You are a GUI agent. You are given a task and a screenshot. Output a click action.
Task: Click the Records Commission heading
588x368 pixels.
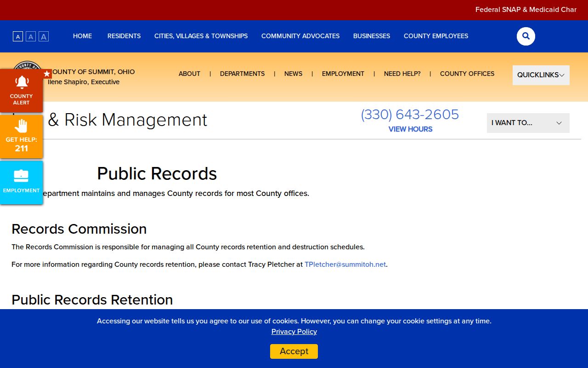tap(79, 229)
